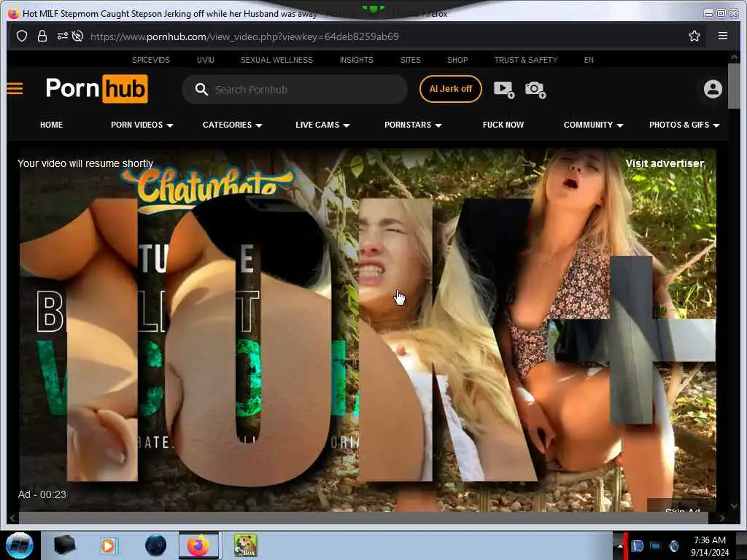Click the horizontal scrollbar left arrow
This screenshot has width=747, height=560.
point(12,518)
